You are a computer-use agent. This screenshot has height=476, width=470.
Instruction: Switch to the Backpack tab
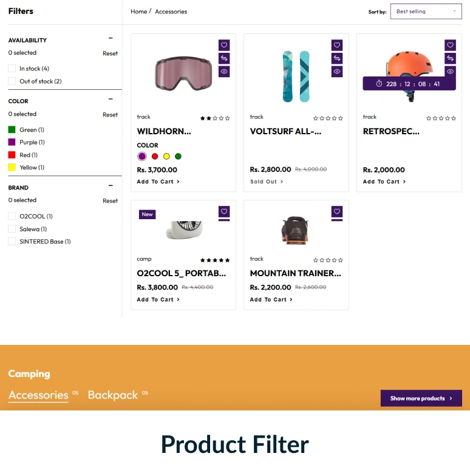coord(113,395)
